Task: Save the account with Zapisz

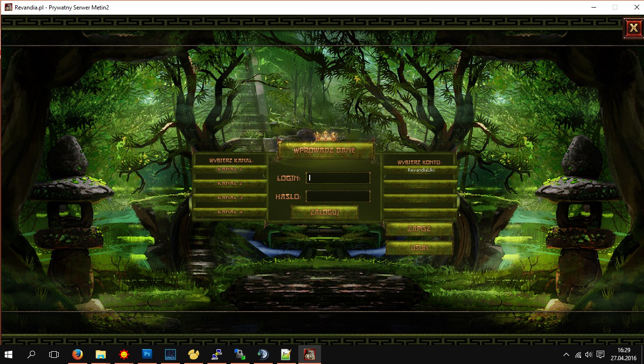Action: pyautogui.click(x=419, y=229)
